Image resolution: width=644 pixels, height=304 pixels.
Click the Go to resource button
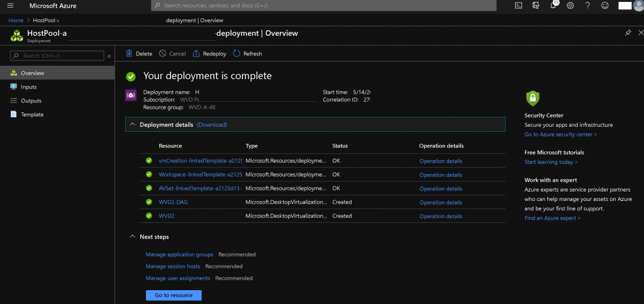[x=174, y=295]
